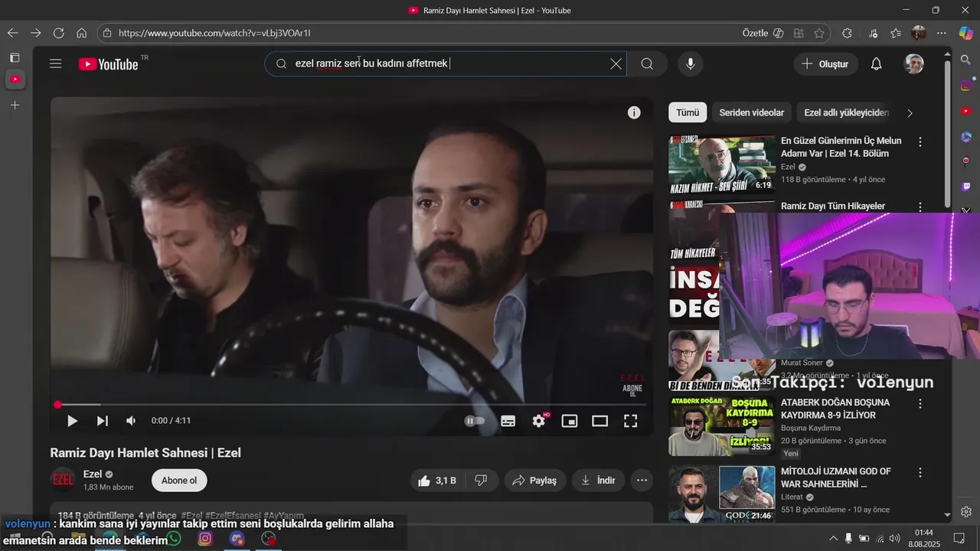
Task: Select the Tümü filter chip
Action: (x=688, y=112)
